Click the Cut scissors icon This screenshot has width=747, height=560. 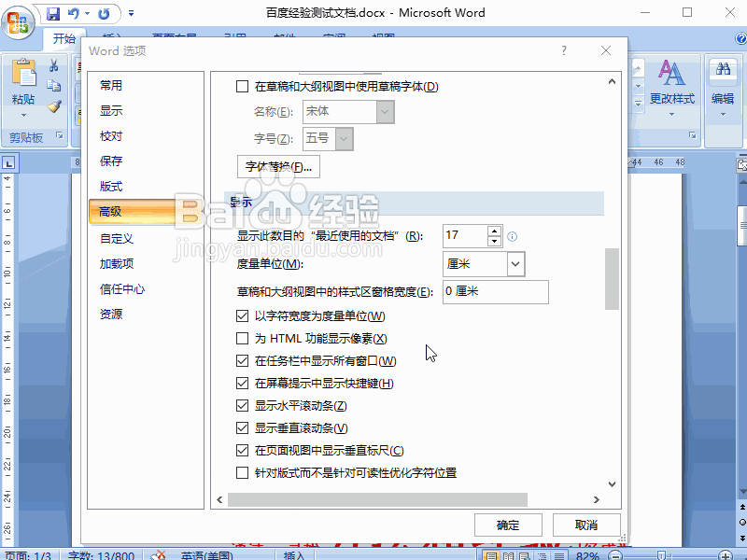tap(54, 65)
